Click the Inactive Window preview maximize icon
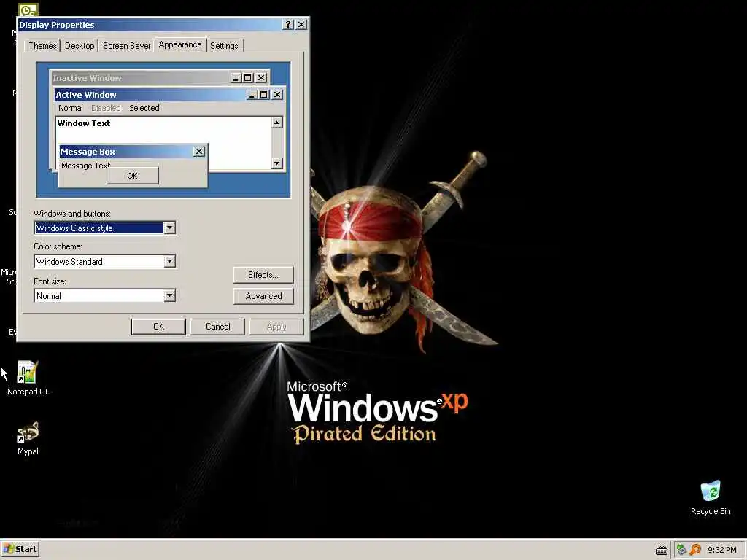 248,77
